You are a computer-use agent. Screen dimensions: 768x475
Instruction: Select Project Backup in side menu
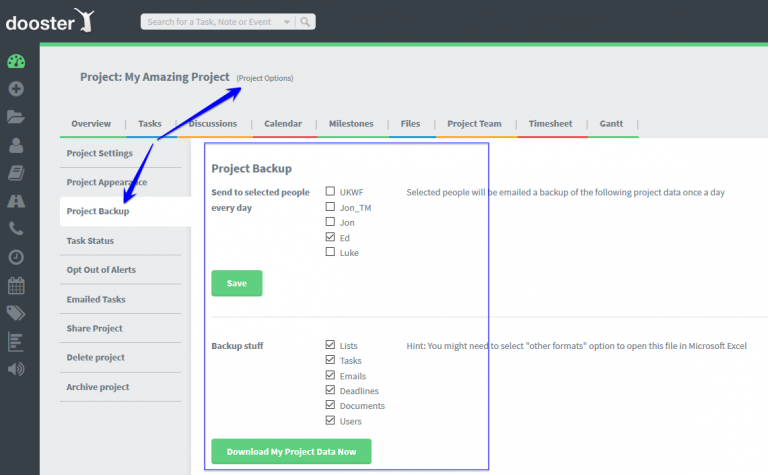(125, 211)
